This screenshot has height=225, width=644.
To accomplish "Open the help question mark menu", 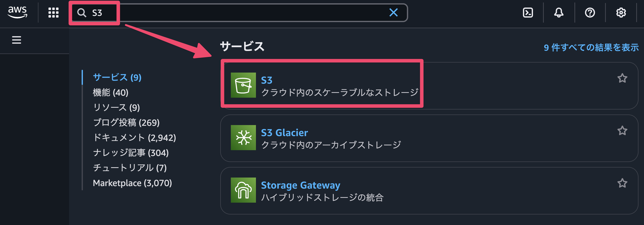I will 590,13.
